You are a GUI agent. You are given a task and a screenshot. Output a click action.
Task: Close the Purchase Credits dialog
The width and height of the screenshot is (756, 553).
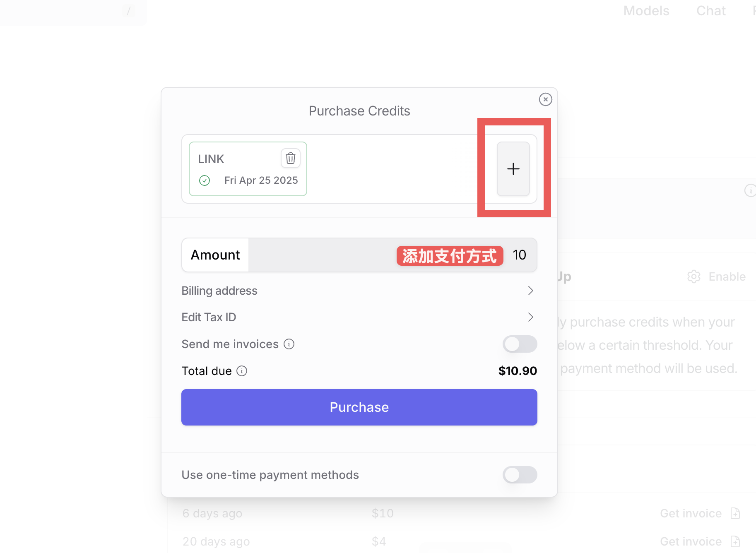point(545,99)
